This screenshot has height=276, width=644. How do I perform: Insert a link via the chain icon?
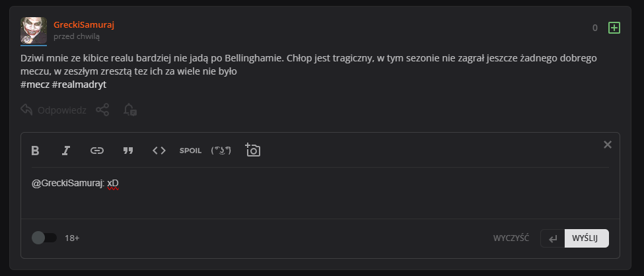[97, 151]
